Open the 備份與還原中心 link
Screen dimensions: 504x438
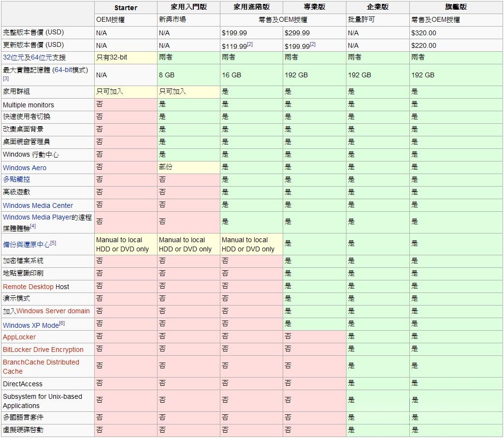(27, 245)
